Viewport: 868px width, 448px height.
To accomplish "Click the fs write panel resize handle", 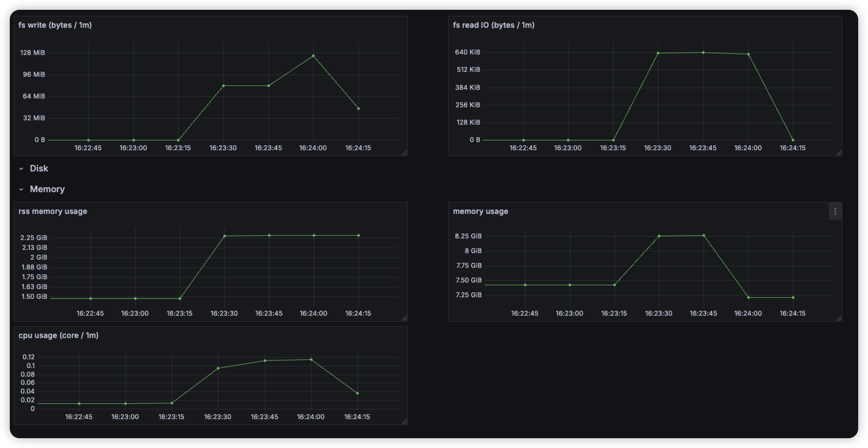I will (x=404, y=153).
